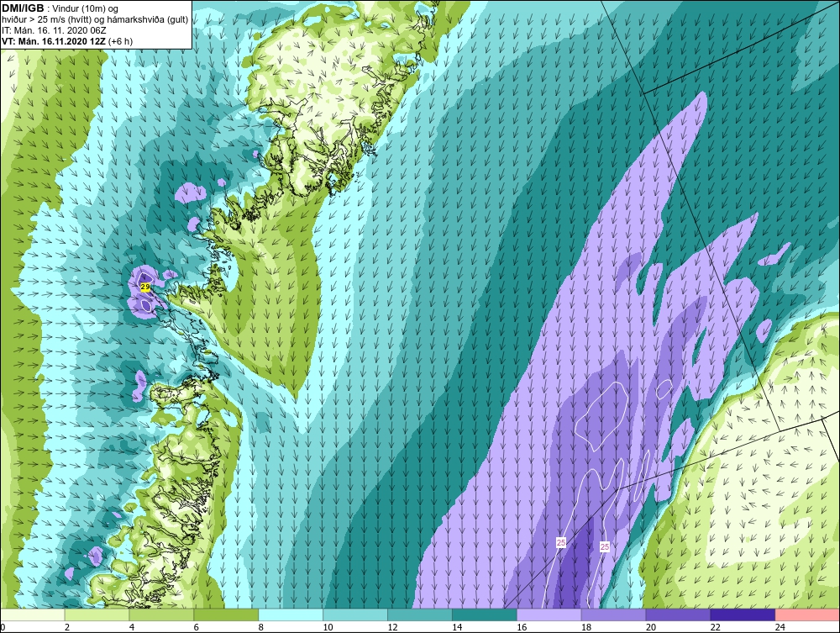The image size is (840, 633).
Task: Click legend scale number "10"
Action: click(x=328, y=628)
